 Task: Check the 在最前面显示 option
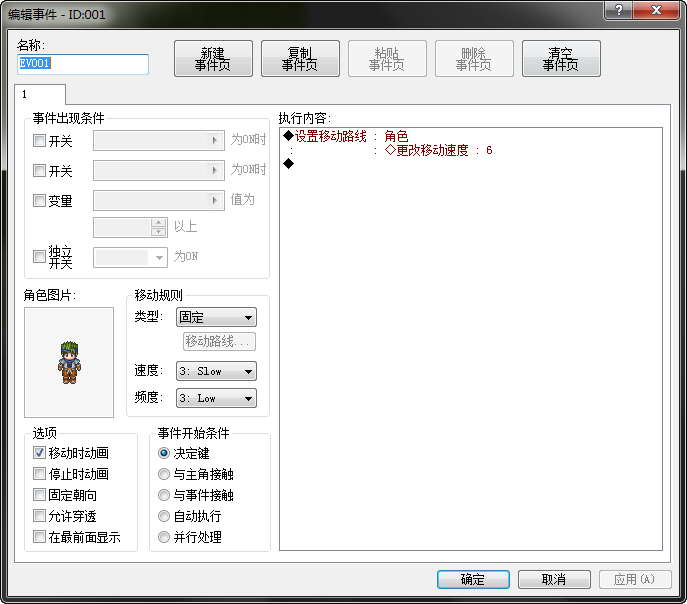click(x=39, y=537)
